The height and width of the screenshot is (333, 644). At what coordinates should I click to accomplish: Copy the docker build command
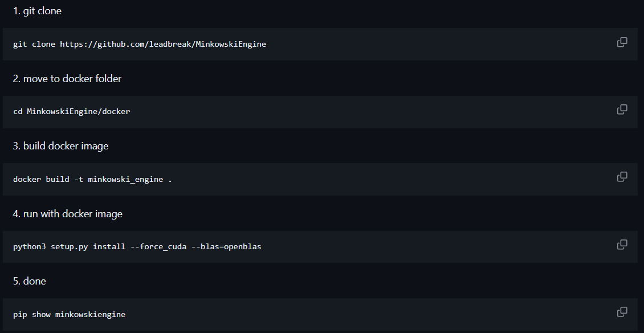pos(622,178)
